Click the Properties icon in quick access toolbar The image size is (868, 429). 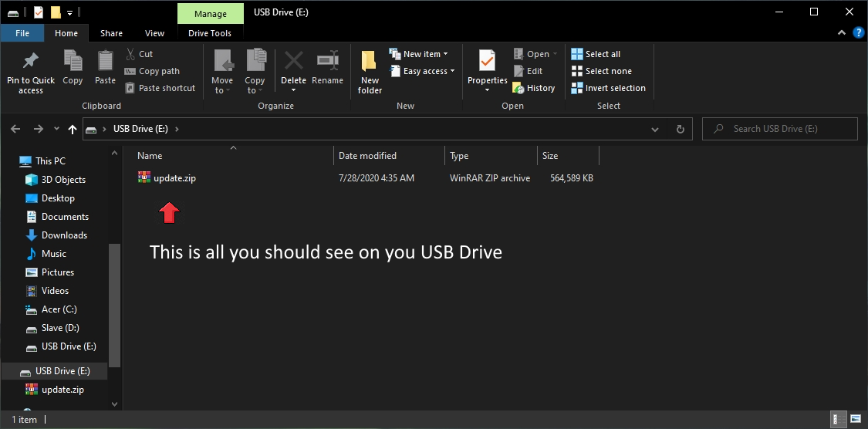(x=39, y=12)
